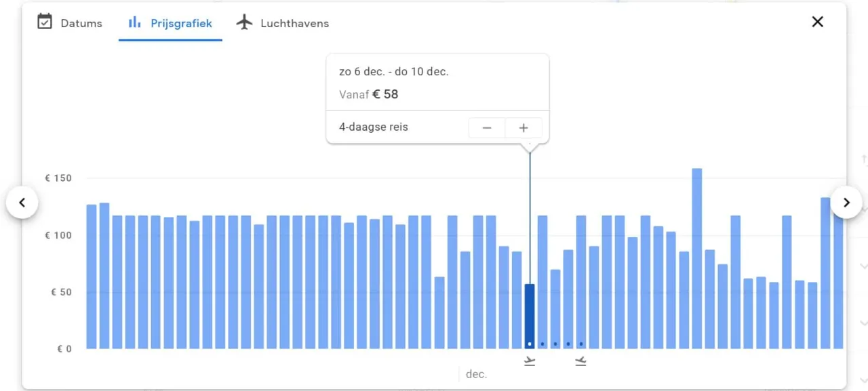This screenshot has width=868, height=391.
Task: Click the calendar icon beside Datums
Action: (x=45, y=22)
